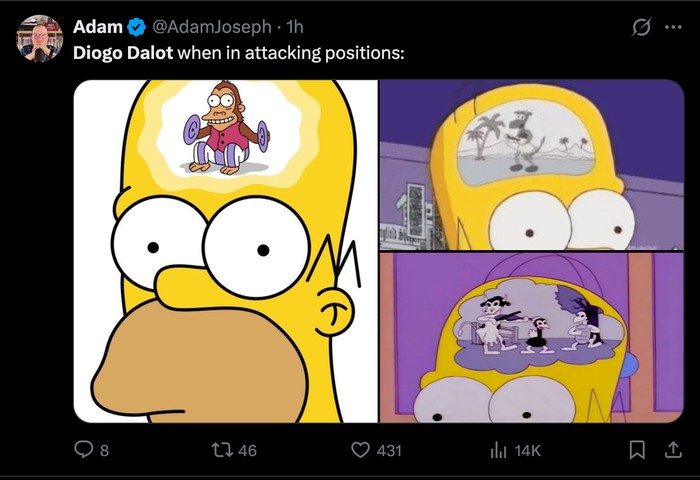Open the three-dot more options menu
Viewport: 700px width, 480px height.
pyautogui.click(x=673, y=27)
